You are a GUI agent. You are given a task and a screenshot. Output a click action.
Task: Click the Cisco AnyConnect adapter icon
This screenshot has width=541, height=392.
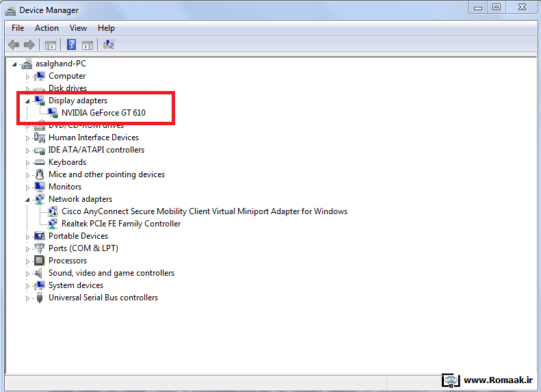click(x=53, y=211)
